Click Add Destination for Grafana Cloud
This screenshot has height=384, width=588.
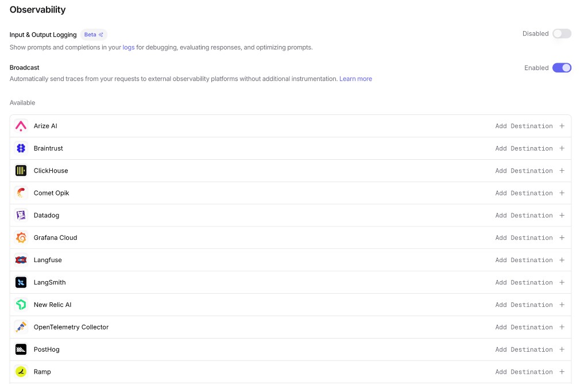[524, 238]
